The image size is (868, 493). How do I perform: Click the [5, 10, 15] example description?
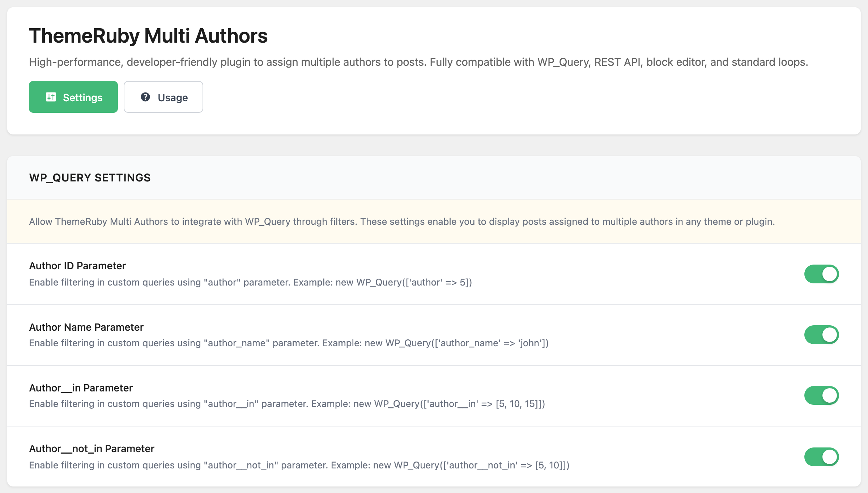point(287,404)
